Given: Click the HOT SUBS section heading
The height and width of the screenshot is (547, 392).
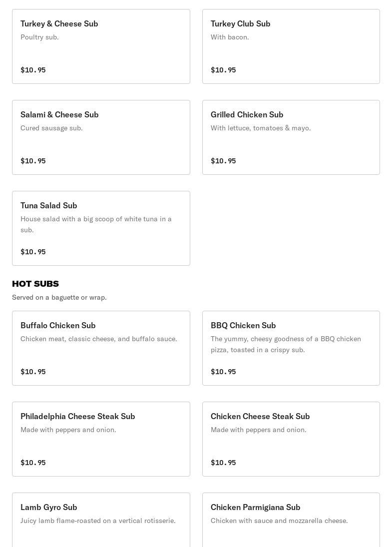Looking at the screenshot, I should 35,284.
